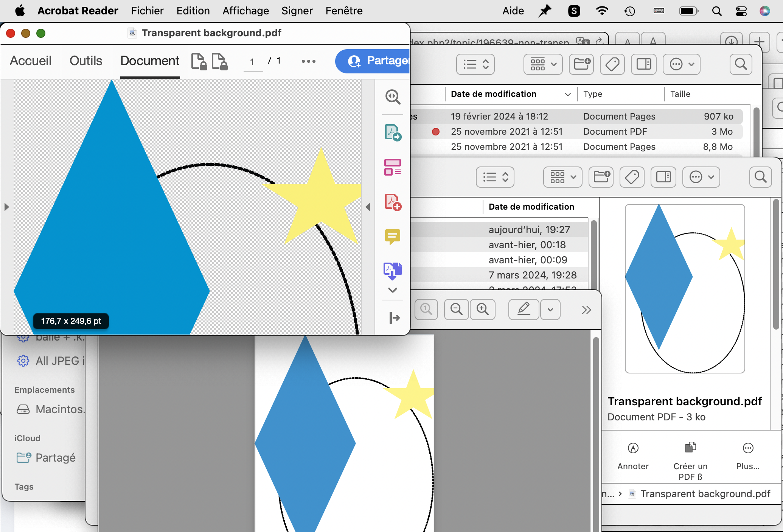Click the list view selector in upper Finder window
783x532 pixels.
coord(475,64)
